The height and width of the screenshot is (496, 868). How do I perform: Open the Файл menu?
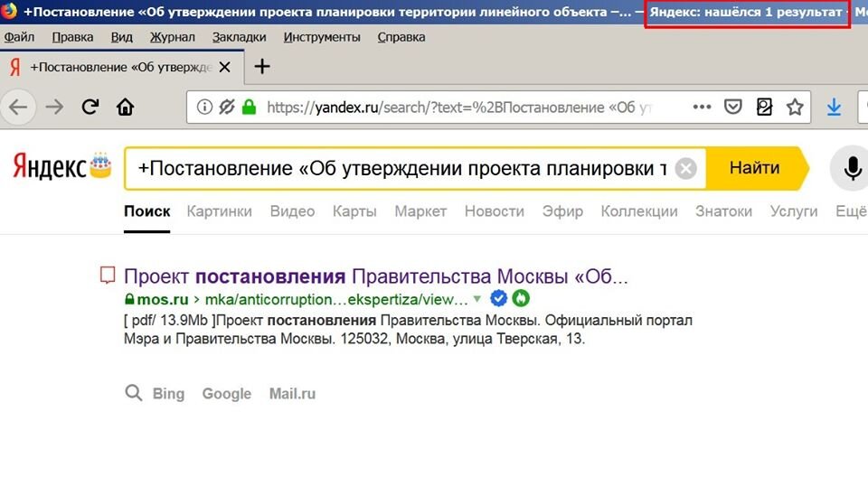(19, 37)
